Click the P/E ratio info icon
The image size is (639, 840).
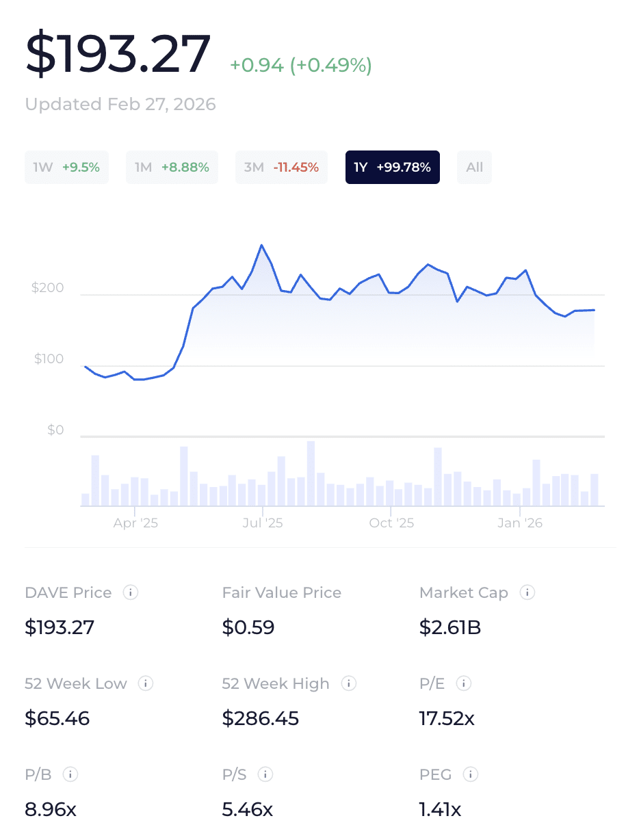click(x=464, y=683)
